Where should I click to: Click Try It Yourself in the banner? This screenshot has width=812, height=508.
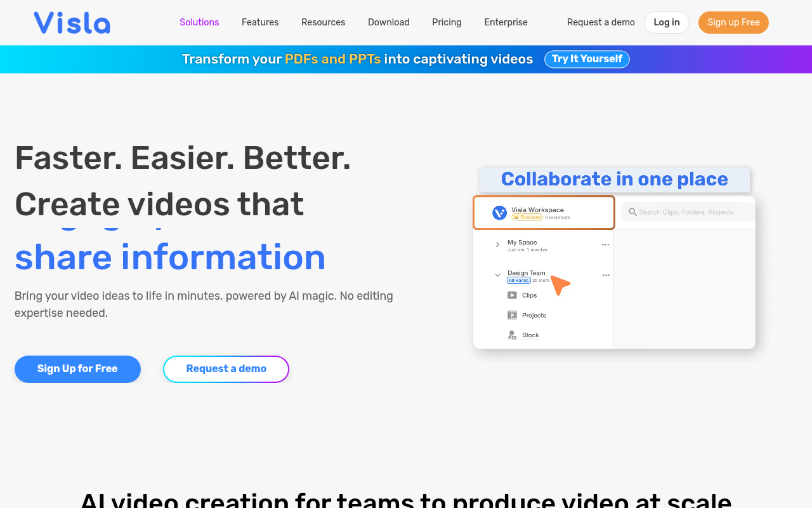pos(587,59)
